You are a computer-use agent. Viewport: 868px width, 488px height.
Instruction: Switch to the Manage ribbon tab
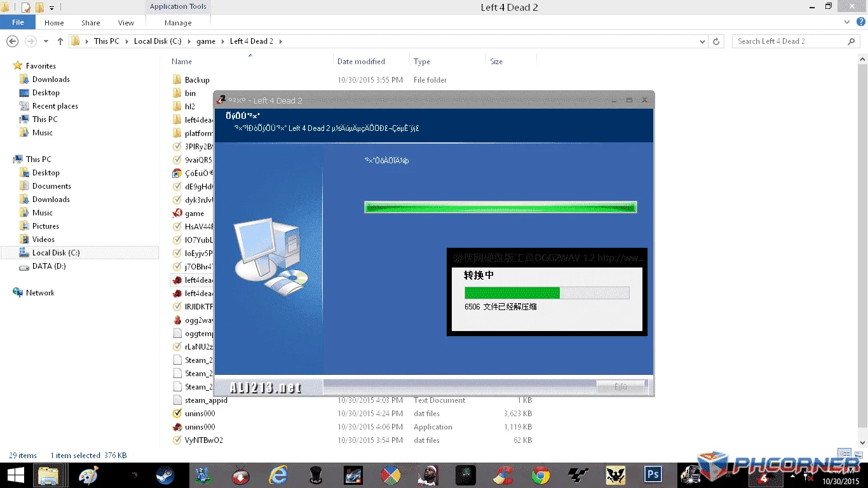pos(178,23)
